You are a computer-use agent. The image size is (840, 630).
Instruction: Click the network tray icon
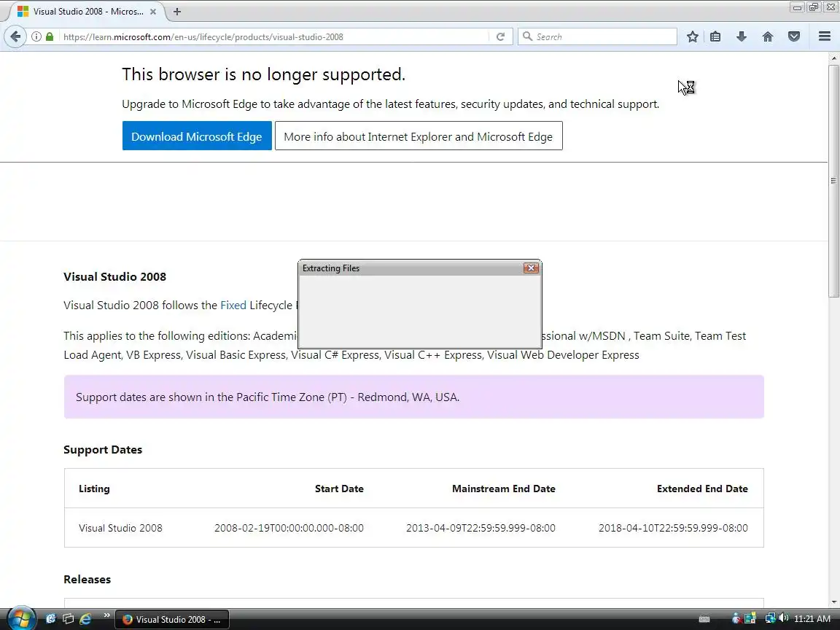[770, 618]
